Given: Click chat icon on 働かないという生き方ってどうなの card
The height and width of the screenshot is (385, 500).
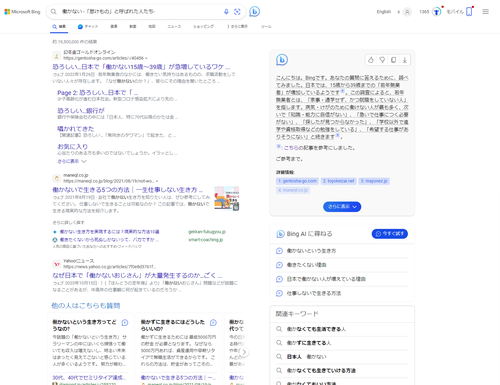Looking at the screenshot, I should 125,322.
